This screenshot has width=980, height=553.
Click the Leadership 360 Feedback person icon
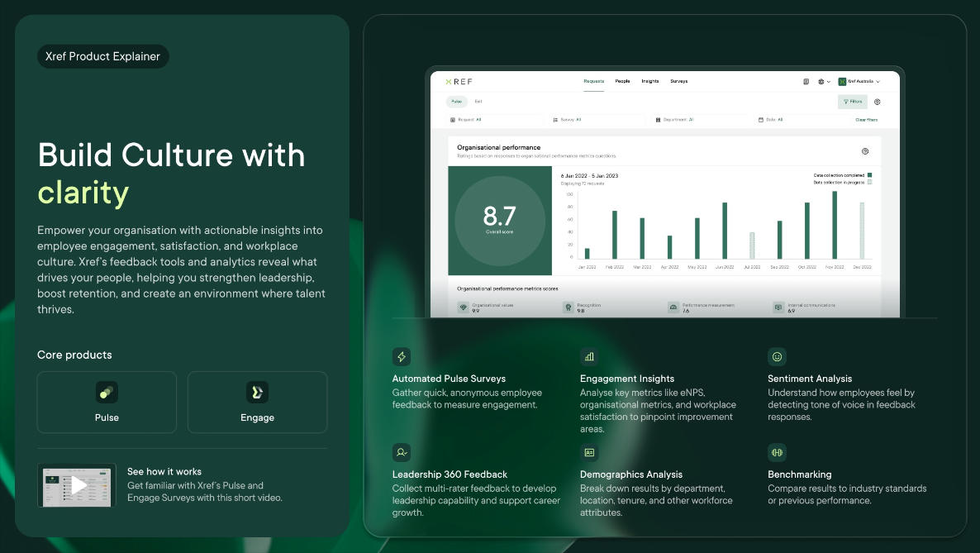[x=402, y=452]
